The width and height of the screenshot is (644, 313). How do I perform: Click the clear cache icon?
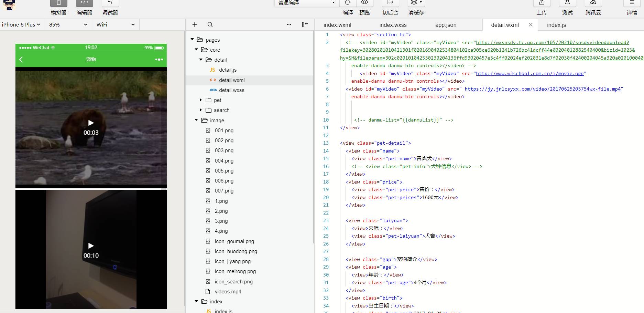pos(416,3)
